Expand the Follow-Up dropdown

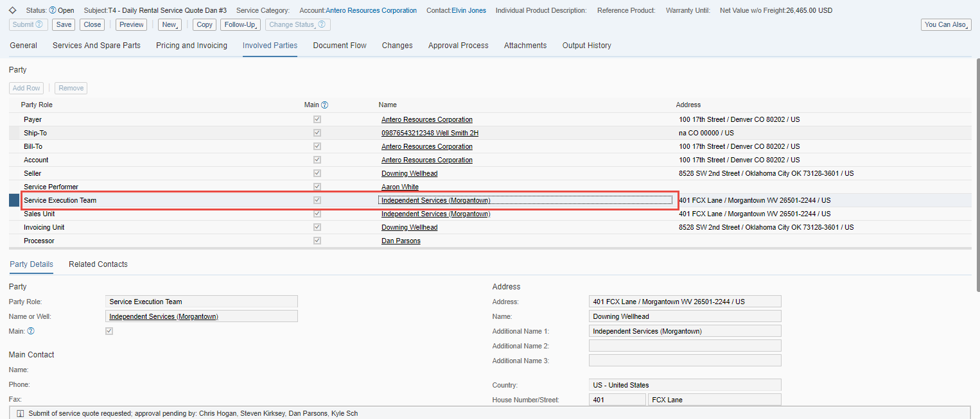(240, 24)
